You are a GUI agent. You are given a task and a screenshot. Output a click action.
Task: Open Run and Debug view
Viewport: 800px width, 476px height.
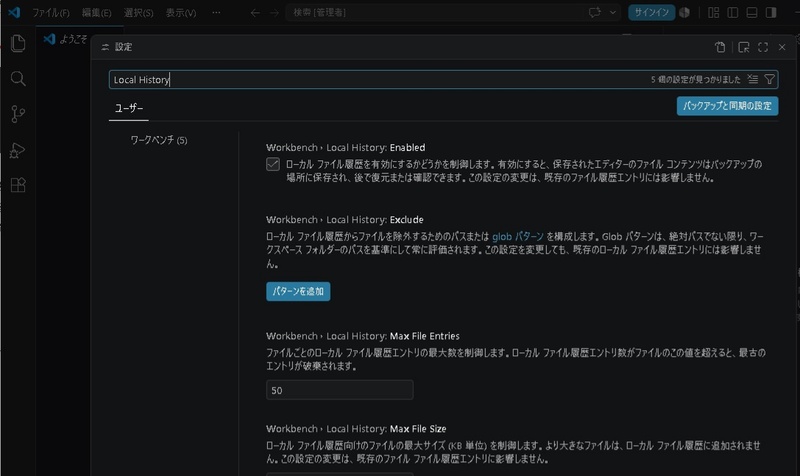tap(18, 150)
